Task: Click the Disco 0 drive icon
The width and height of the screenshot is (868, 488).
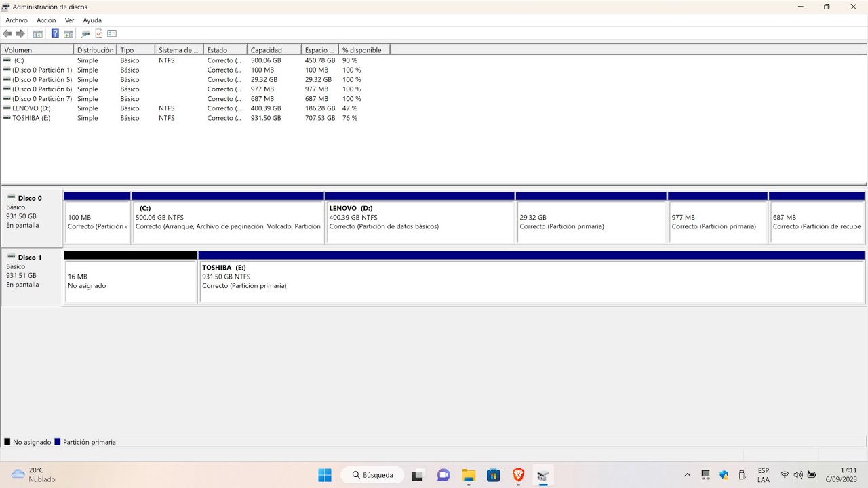Action: 11,197
